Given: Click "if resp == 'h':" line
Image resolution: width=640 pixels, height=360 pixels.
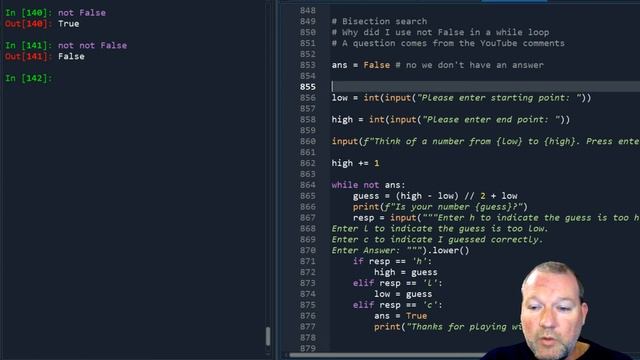Looking at the screenshot, I should click(392, 261).
